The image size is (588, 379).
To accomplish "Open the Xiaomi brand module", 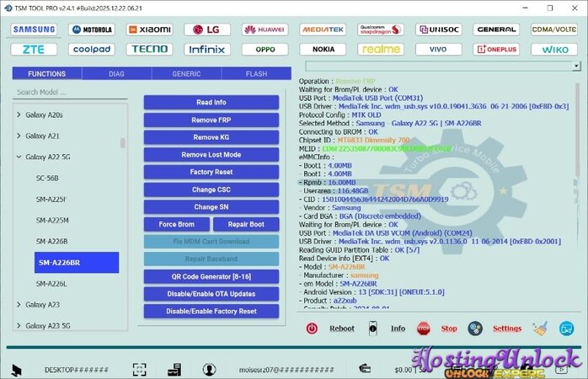I will pos(150,29).
